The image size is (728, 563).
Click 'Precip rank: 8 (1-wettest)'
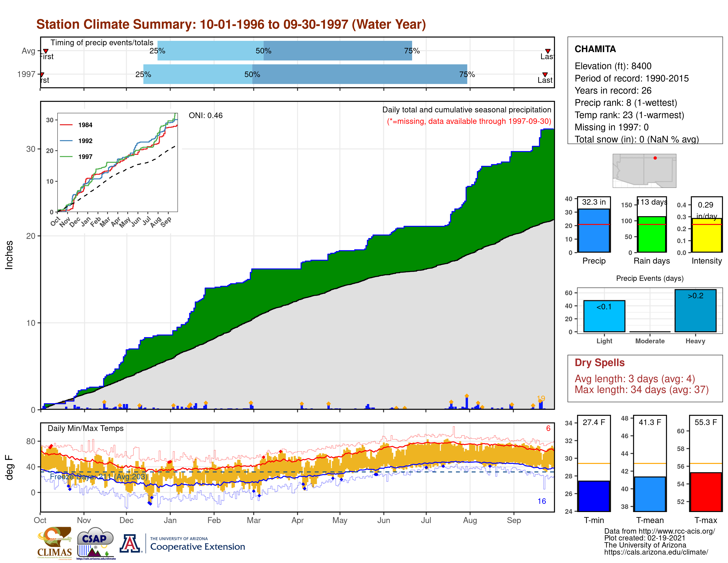click(626, 103)
